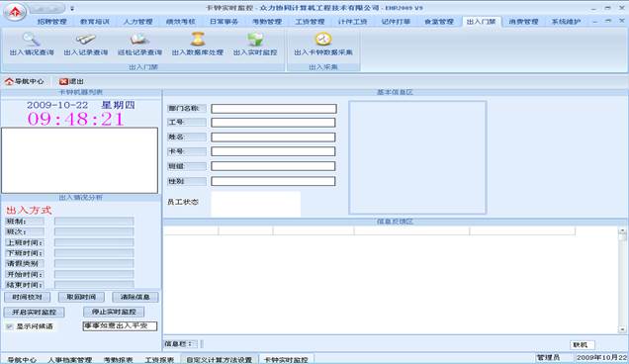Click 管理员 in status bar

coord(548,358)
